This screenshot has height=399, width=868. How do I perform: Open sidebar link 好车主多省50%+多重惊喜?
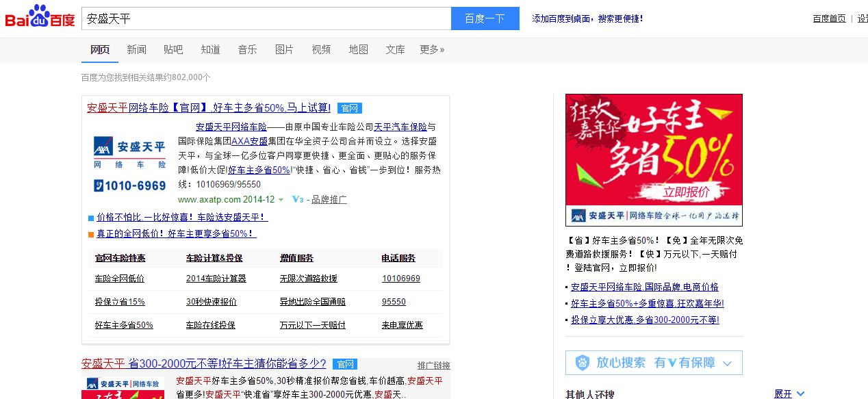coord(648,303)
